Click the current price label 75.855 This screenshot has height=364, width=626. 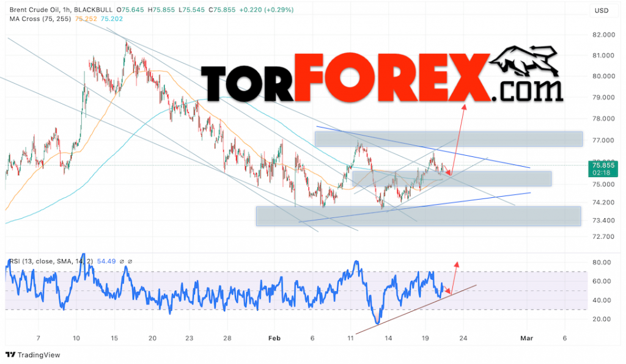pyautogui.click(x=603, y=166)
